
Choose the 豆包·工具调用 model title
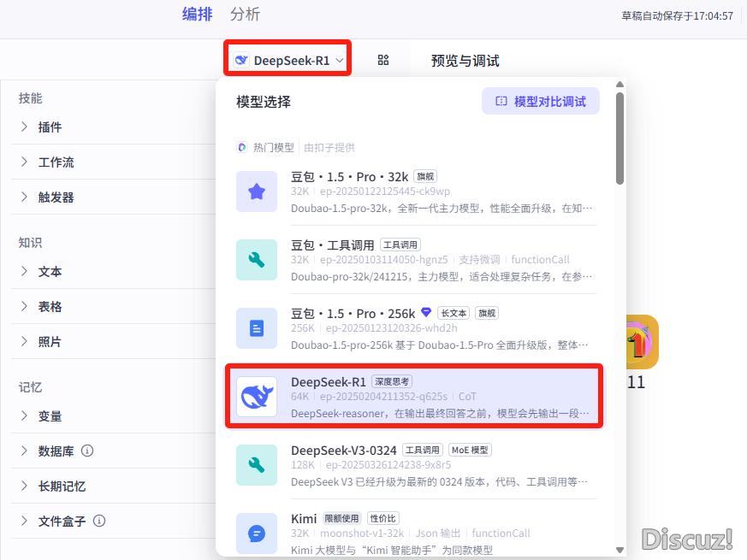coord(333,245)
